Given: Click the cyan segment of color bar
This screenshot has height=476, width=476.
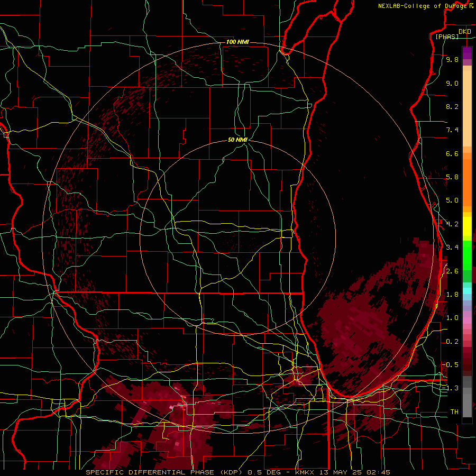Looking at the screenshot, I should (x=467, y=291).
